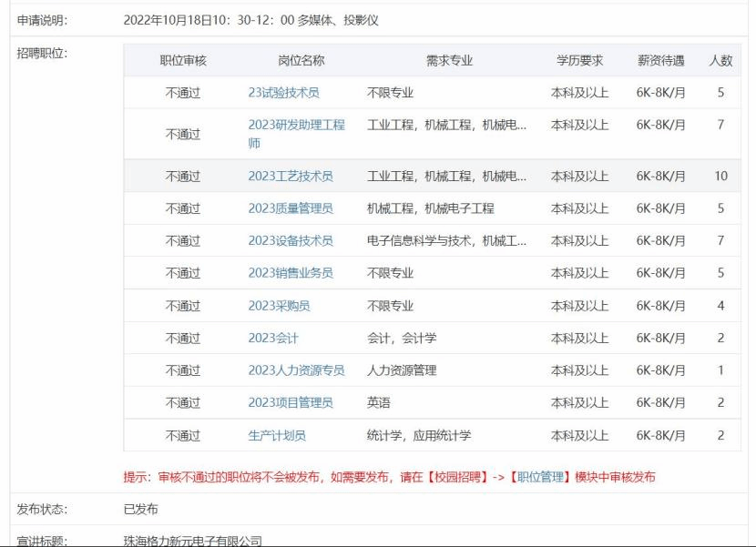Open the 2023销售业务员 job details

point(291,273)
